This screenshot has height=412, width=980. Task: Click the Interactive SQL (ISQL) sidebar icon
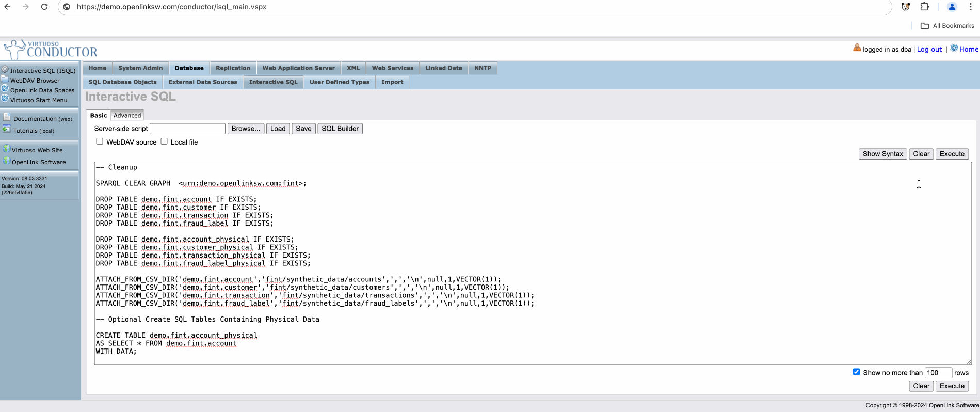click(x=5, y=69)
